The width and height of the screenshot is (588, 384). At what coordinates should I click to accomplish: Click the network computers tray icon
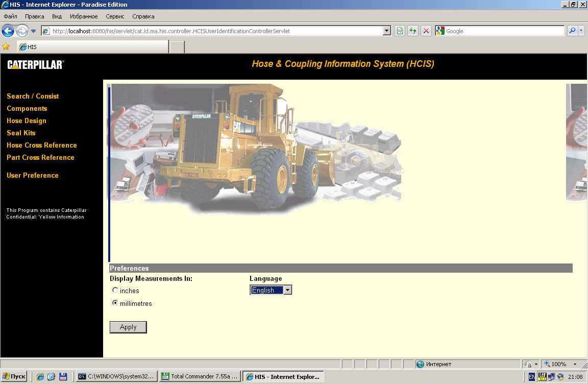point(551,377)
